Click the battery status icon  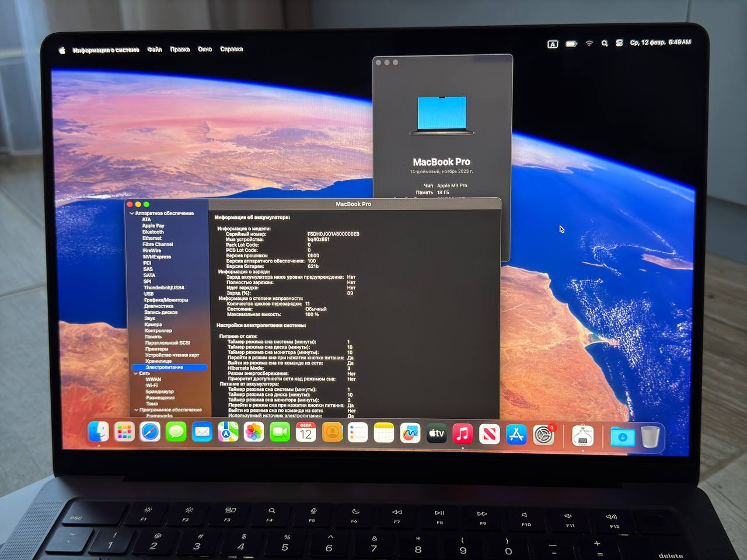(x=571, y=44)
